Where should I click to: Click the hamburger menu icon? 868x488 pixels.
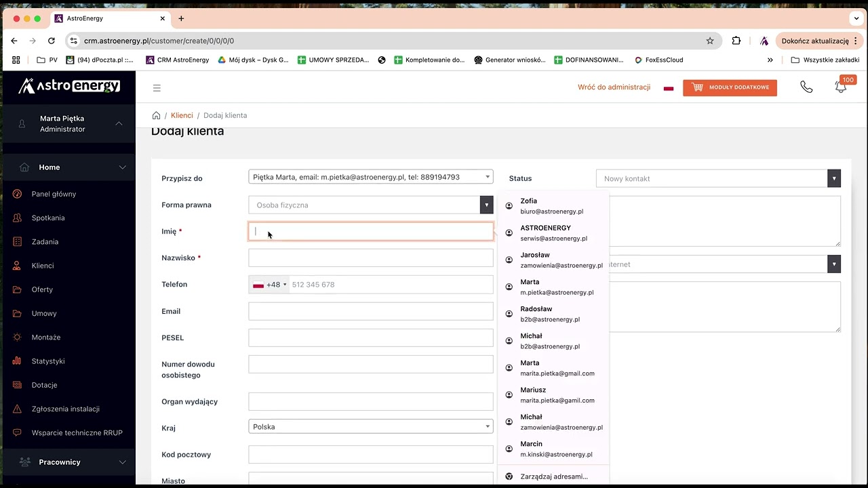click(x=157, y=88)
